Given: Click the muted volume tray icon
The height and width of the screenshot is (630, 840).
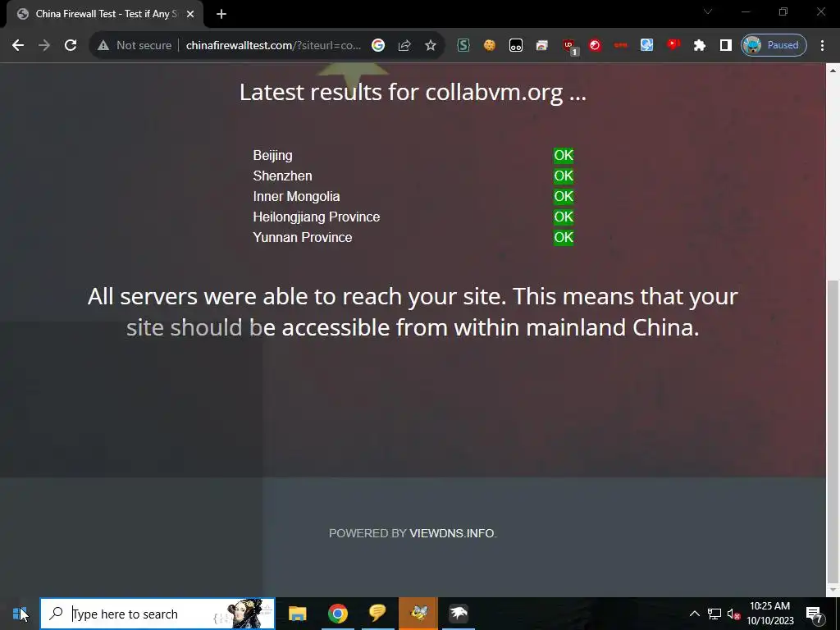Looking at the screenshot, I should pos(734,614).
